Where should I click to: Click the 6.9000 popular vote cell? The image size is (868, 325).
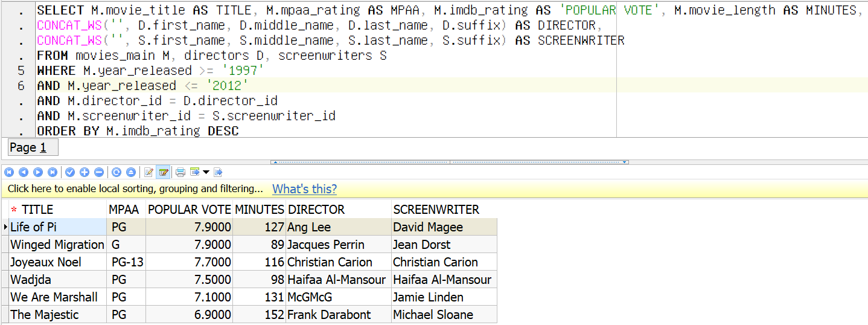pos(189,315)
